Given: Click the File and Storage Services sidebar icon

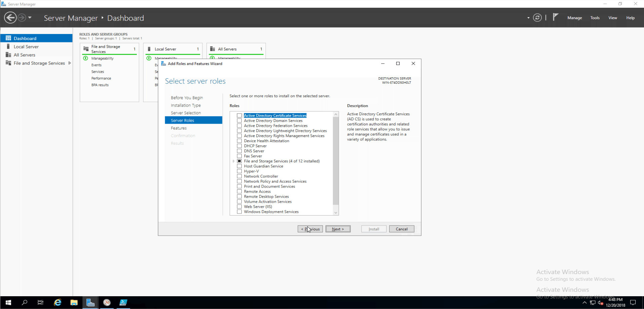Looking at the screenshot, I should pyautogui.click(x=8, y=63).
